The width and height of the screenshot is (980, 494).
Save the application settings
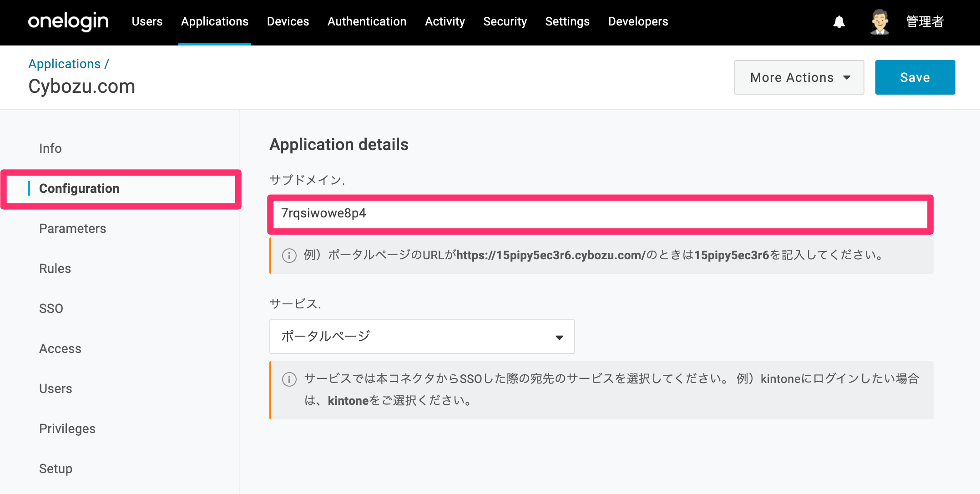pyautogui.click(x=915, y=77)
